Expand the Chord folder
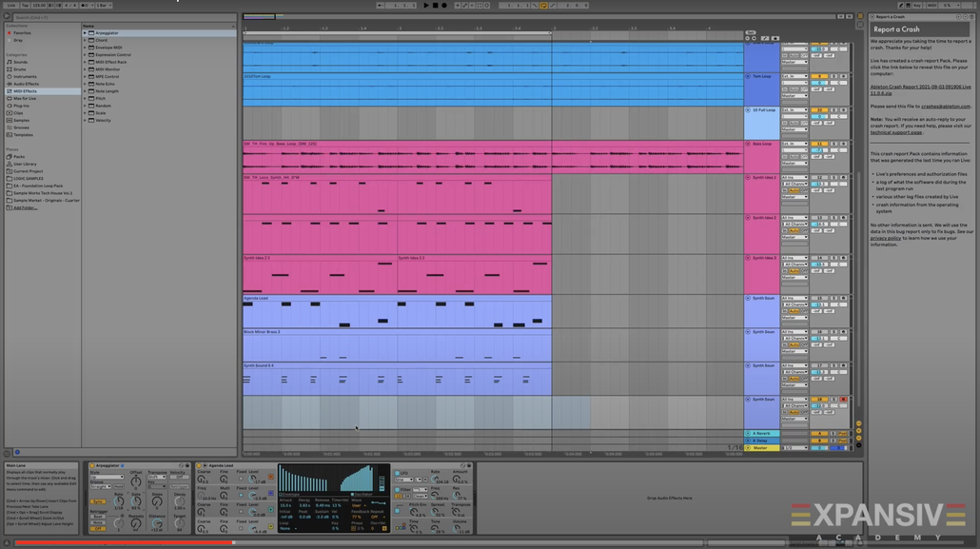980x549 pixels. (85, 40)
